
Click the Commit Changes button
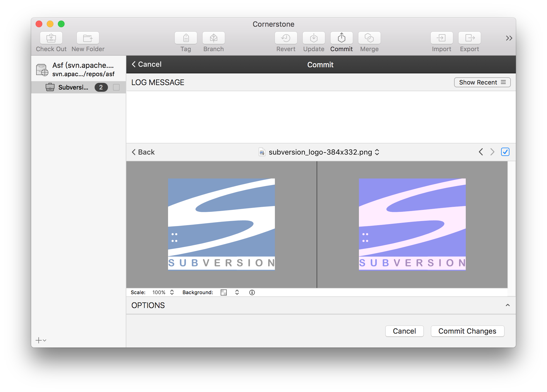click(467, 331)
